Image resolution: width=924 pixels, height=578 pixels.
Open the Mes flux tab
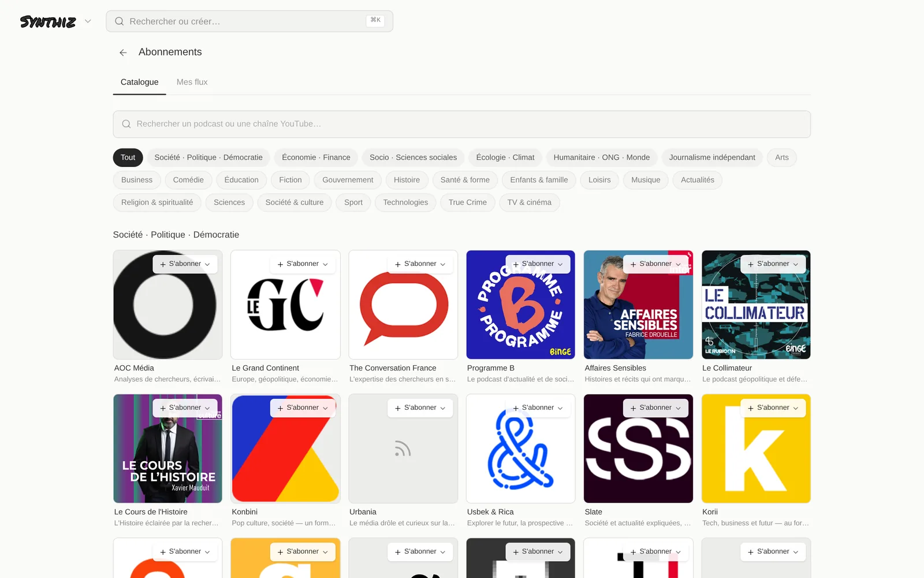(192, 82)
